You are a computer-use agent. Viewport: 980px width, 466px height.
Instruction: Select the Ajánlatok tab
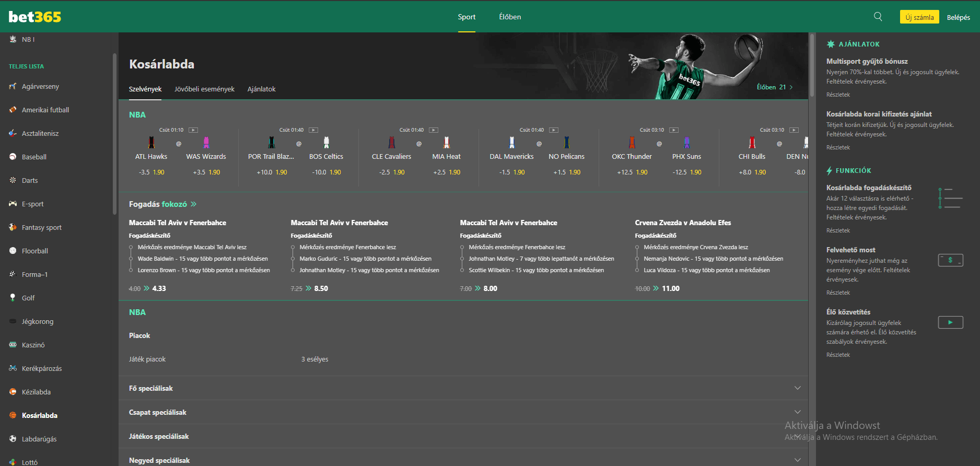261,89
